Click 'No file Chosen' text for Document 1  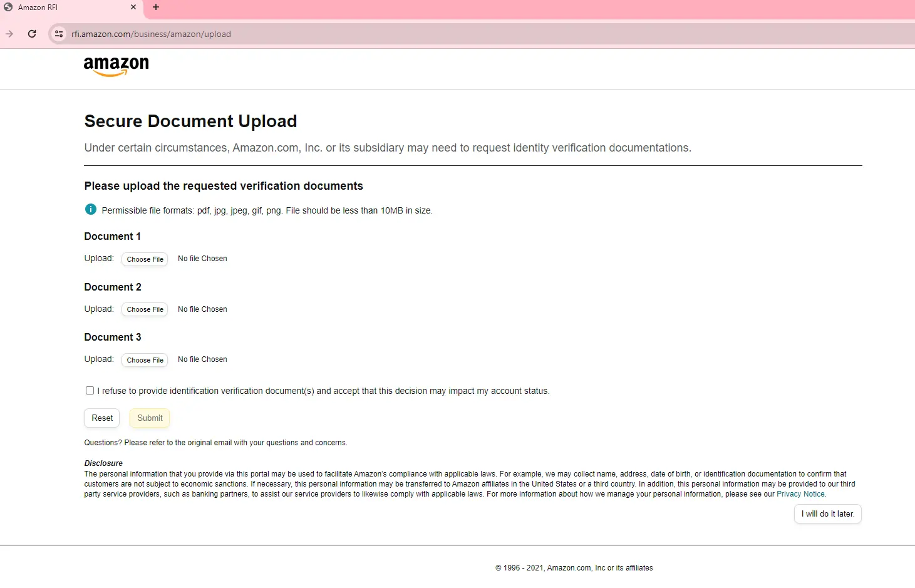[x=202, y=259]
